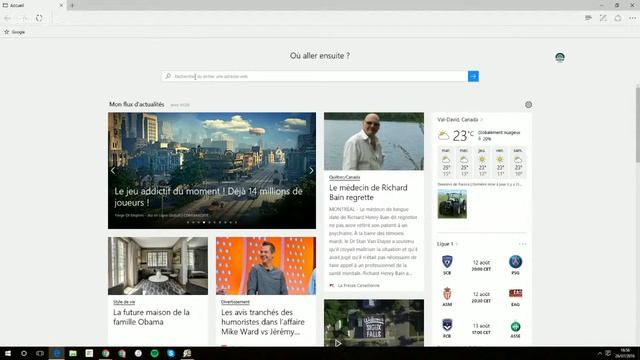
Task: Expand the Ligue 1 section header
Action: [x=447, y=244]
